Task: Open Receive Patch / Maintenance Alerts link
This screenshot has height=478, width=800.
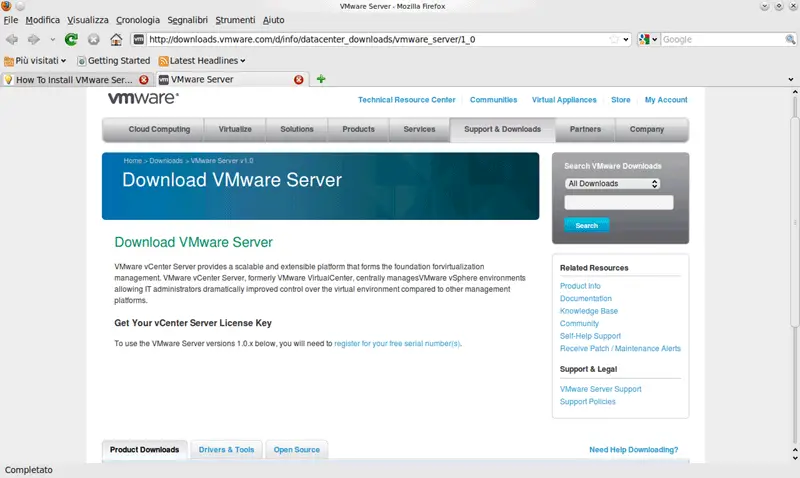Action: click(620, 348)
